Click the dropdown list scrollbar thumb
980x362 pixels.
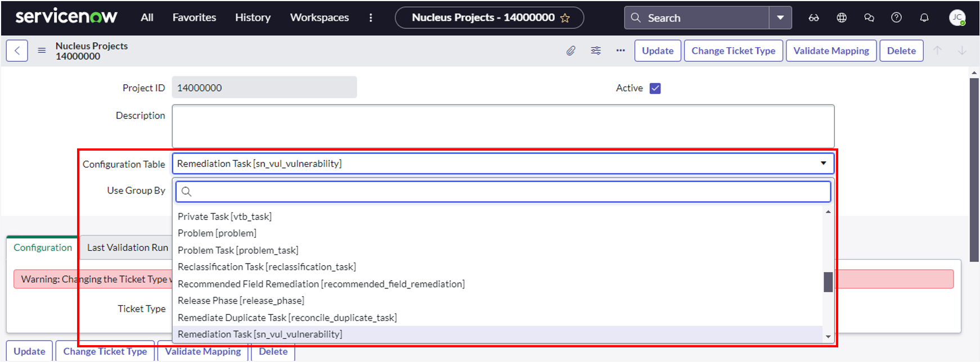tap(828, 282)
